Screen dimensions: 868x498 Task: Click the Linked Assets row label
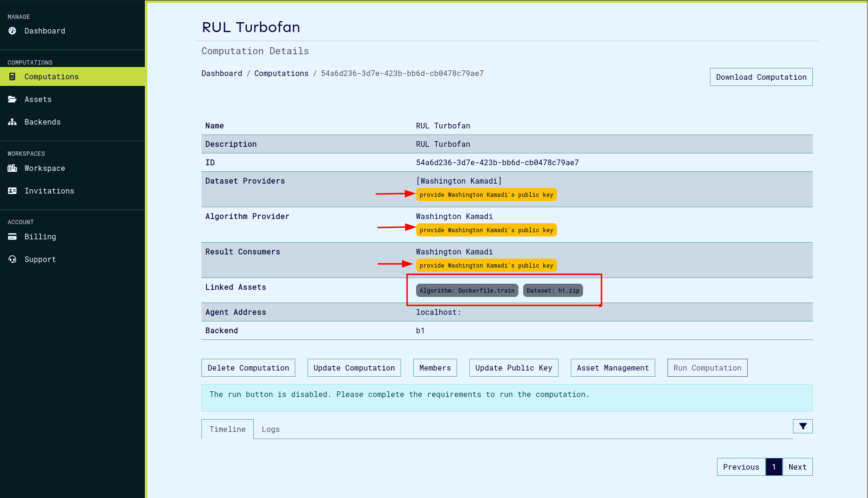235,287
